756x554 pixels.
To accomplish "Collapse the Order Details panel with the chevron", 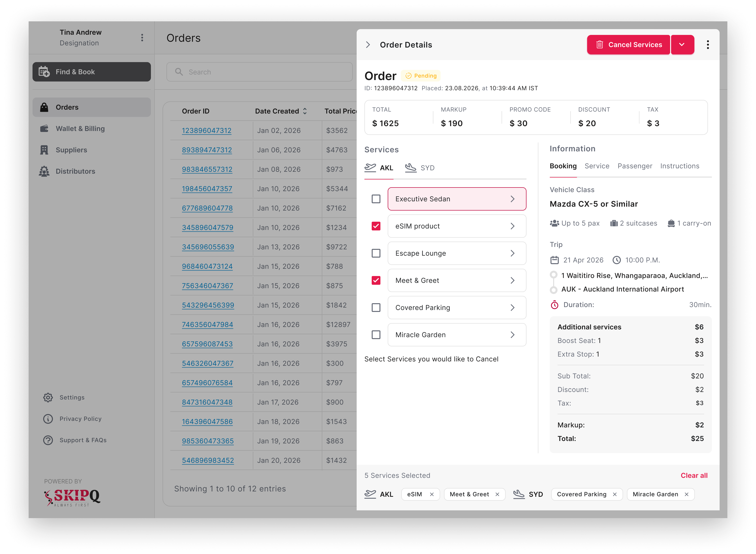I will coord(368,45).
